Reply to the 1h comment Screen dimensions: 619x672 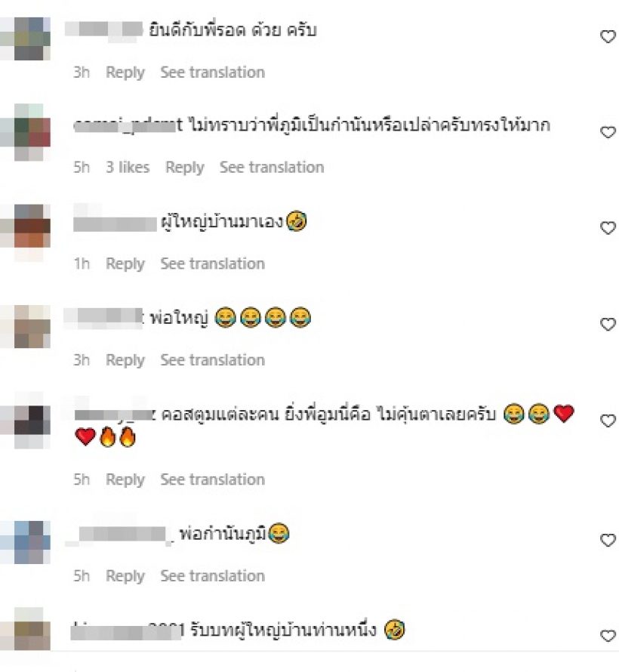tap(125, 264)
